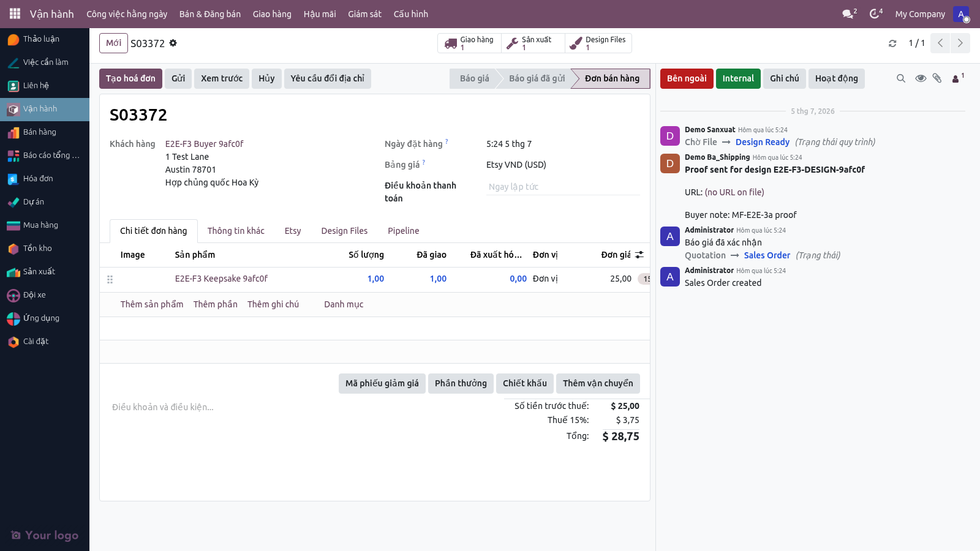This screenshot has height=551, width=980.
Task: Open conversations chat bubble icon
Action: click(x=849, y=13)
